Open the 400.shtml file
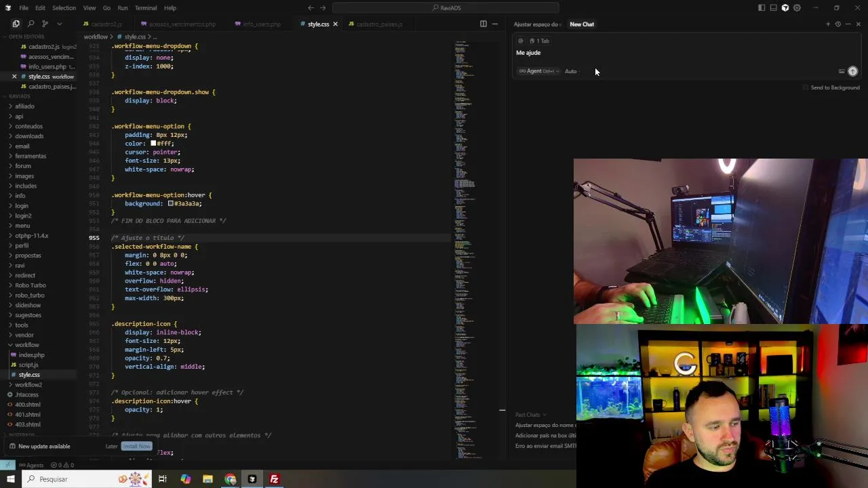 [x=28, y=405]
